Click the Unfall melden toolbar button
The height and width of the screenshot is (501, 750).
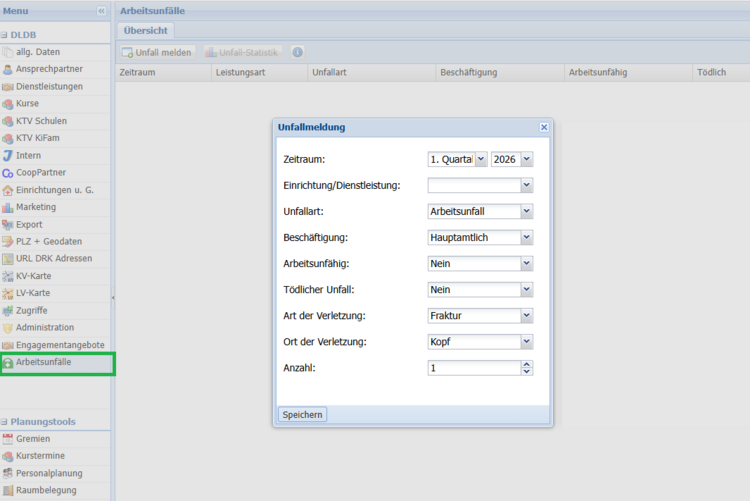157,52
